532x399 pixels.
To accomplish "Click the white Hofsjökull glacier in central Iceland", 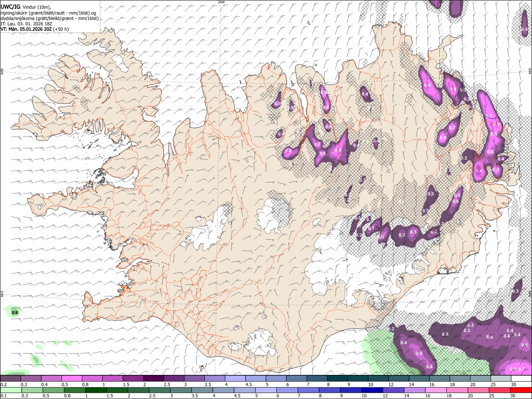I will tap(273, 215).
